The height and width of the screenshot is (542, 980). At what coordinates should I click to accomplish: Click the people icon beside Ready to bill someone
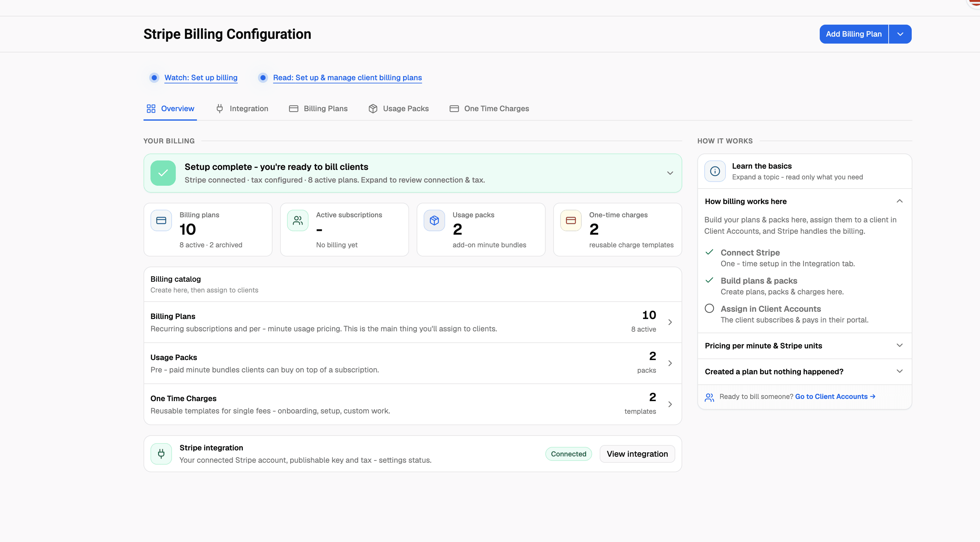709,397
